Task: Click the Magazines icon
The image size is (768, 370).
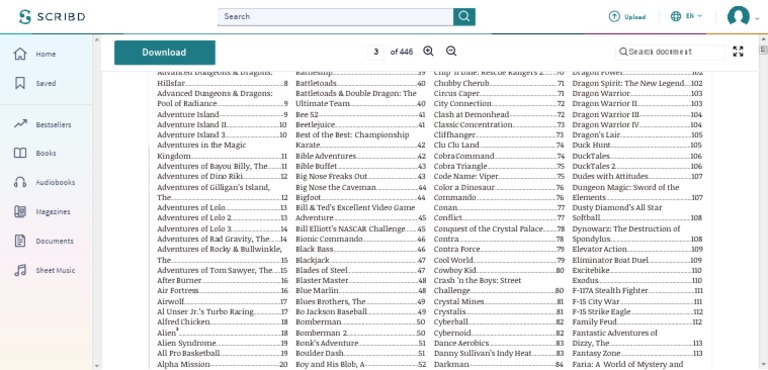Action: [20, 212]
